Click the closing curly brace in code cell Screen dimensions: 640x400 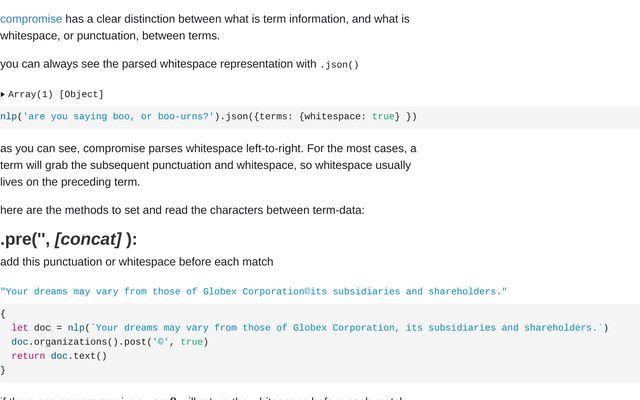pos(3,370)
